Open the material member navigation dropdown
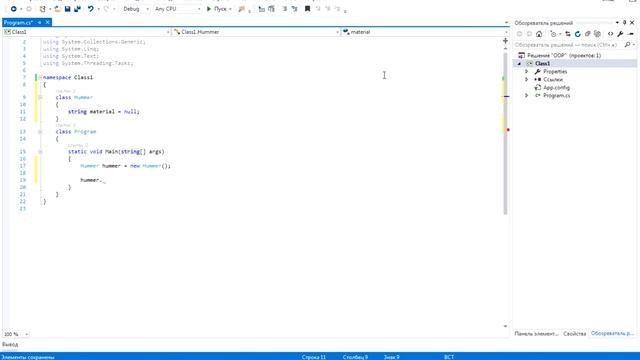The image size is (640, 360). coord(425,32)
